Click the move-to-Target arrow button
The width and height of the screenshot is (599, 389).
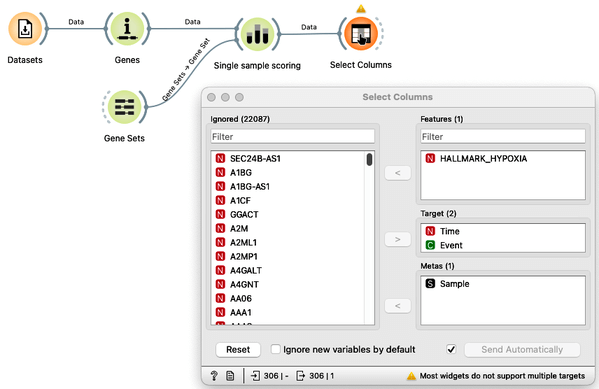pos(398,240)
